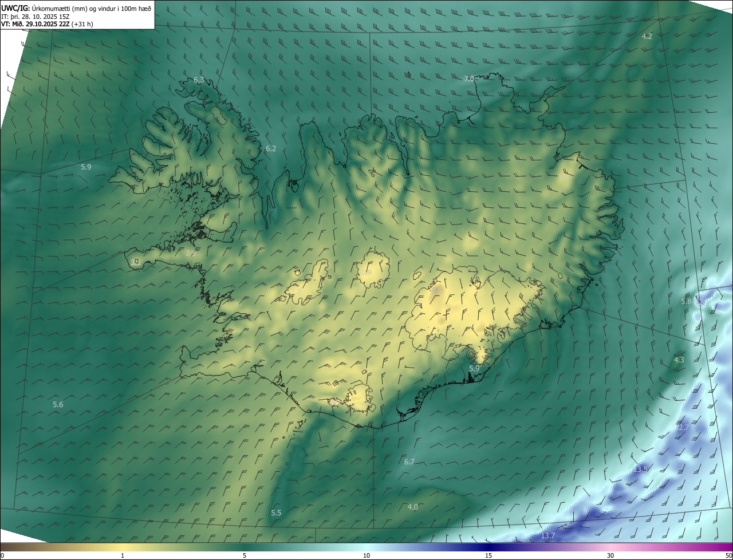Click the '50' tick label on the color scale
This screenshot has height=560, width=733.
[728, 555]
